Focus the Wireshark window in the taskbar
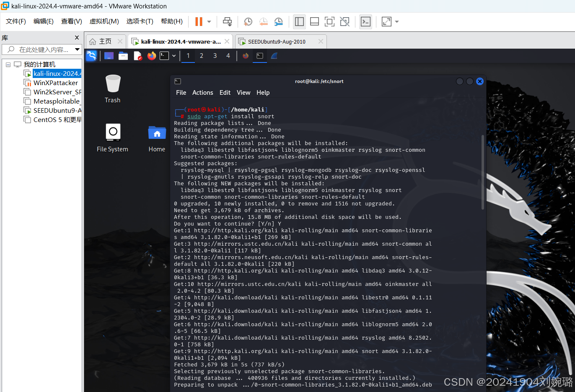The width and height of the screenshot is (575, 392). click(x=274, y=56)
